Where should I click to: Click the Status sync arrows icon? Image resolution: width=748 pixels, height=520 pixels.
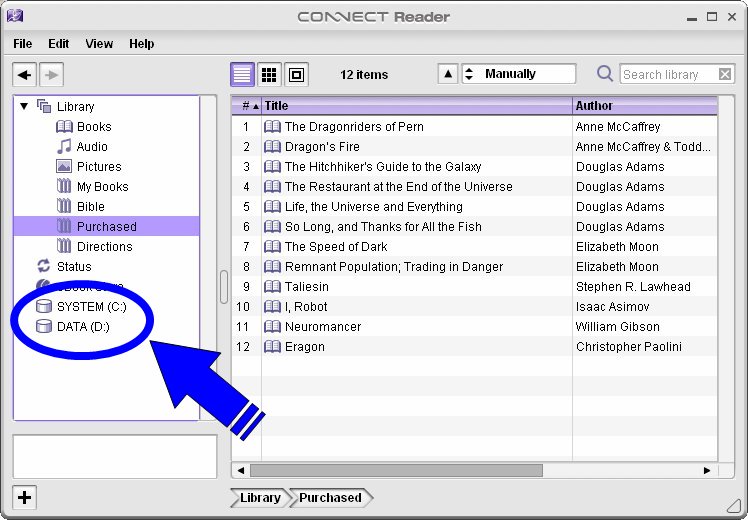43,266
